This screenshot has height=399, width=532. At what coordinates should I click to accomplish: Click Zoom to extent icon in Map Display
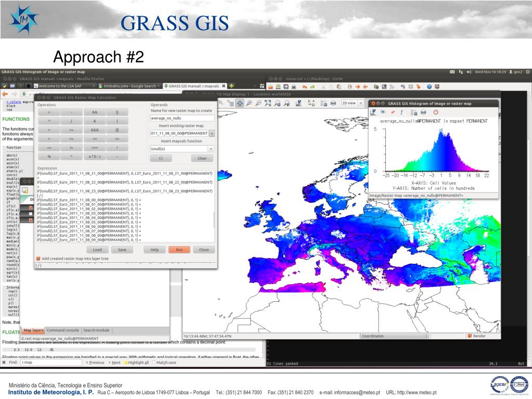(x=268, y=103)
